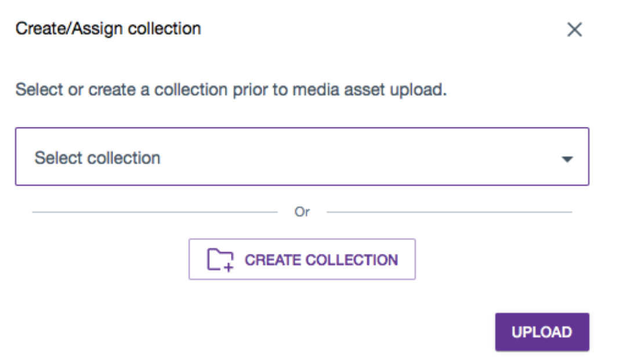Start a media upload via UPLOAD
The image size is (623, 364).
[x=542, y=332]
